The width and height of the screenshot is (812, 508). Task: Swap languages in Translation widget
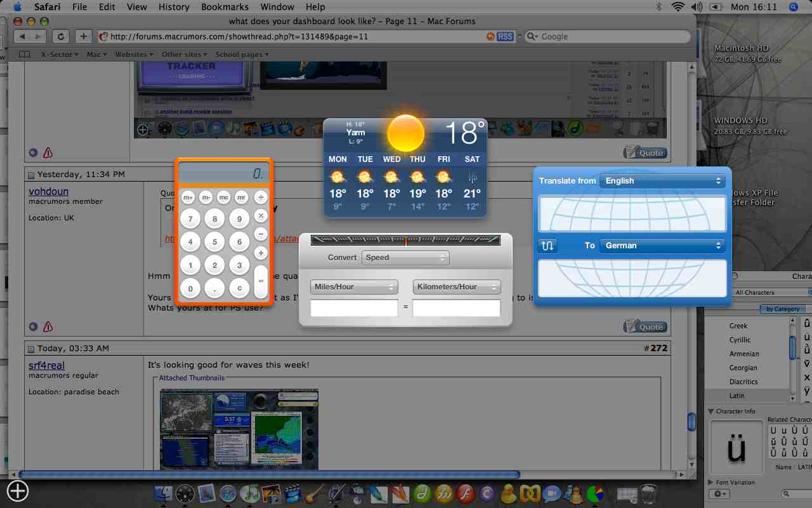click(547, 245)
